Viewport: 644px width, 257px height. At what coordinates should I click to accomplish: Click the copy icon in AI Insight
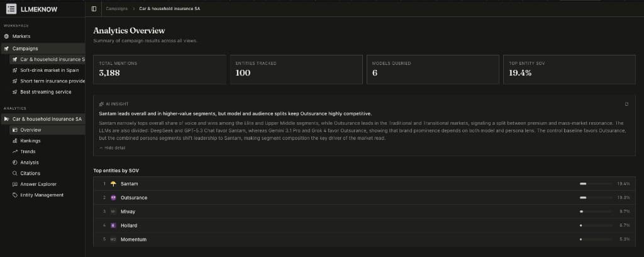[626, 104]
